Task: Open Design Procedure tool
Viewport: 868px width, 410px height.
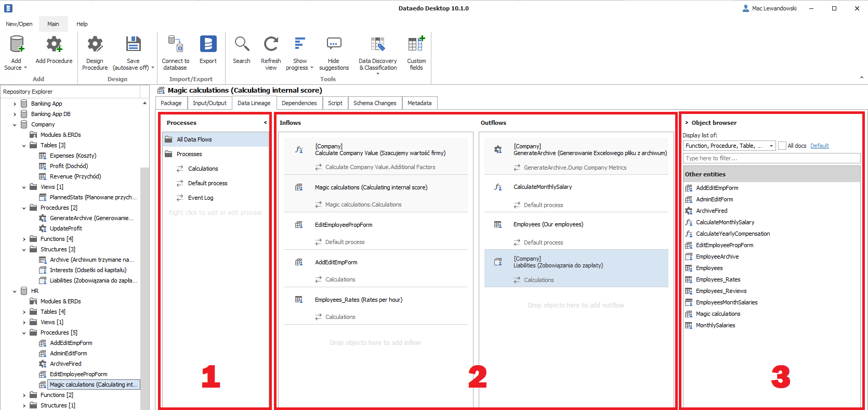Action: (x=95, y=45)
